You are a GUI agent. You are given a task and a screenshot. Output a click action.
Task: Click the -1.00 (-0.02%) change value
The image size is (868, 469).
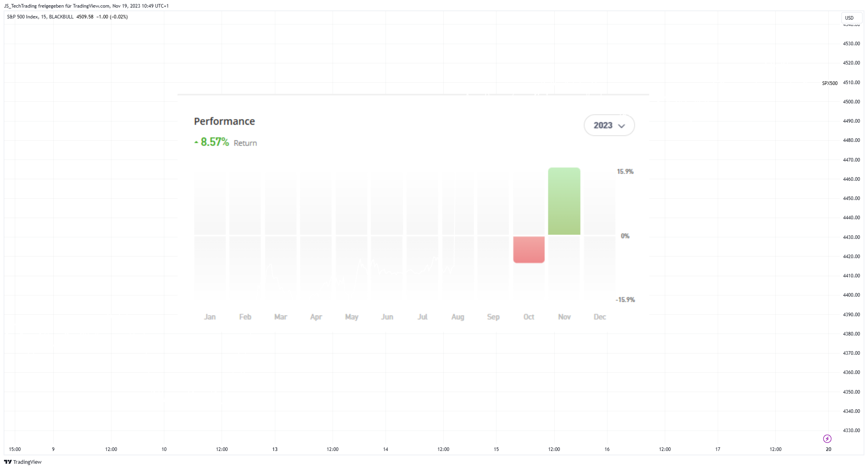pos(112,17)
